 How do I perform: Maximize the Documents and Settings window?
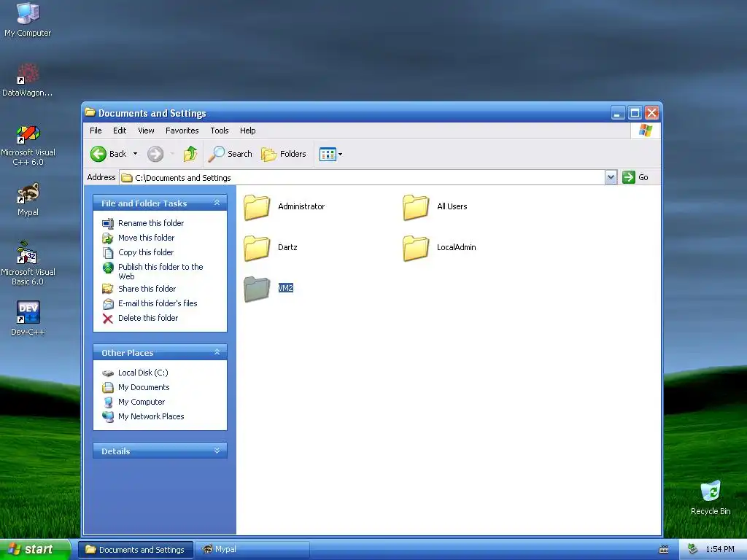tap(635, 113)
